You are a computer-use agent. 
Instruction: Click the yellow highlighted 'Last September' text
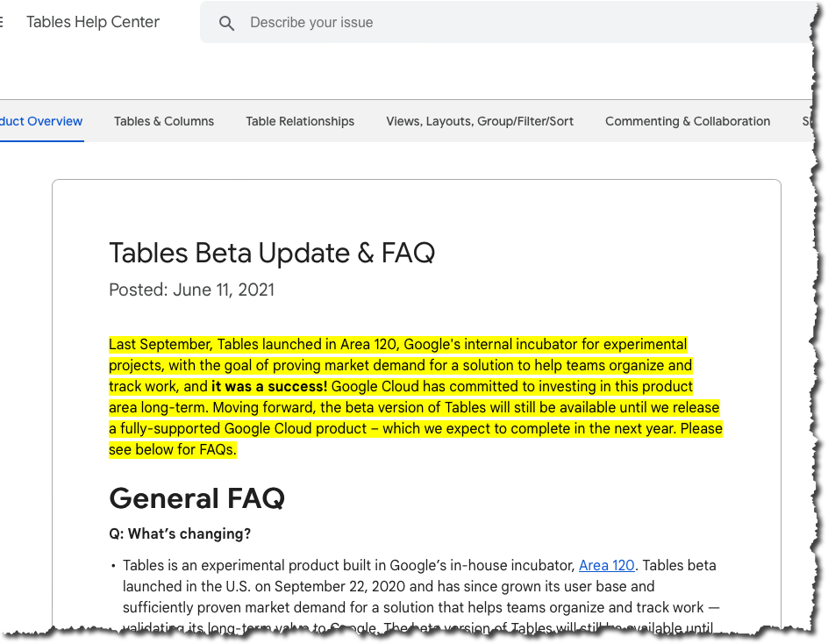159,344
